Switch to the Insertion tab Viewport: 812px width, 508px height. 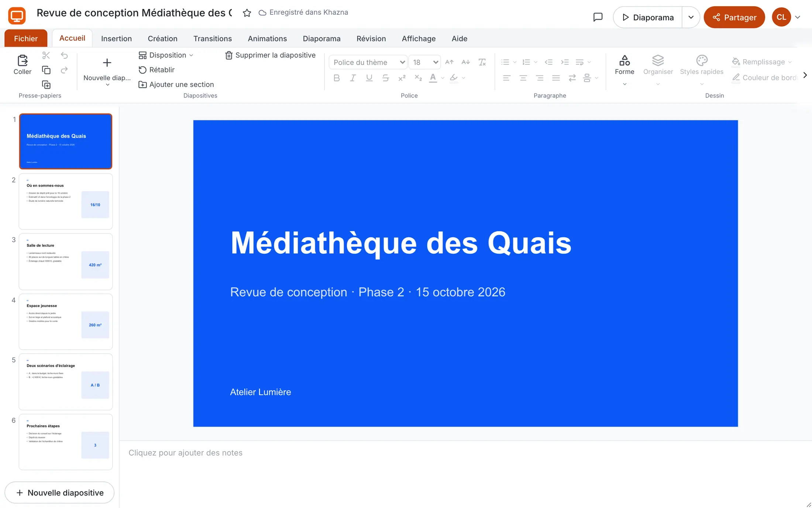tap(116, 38)
